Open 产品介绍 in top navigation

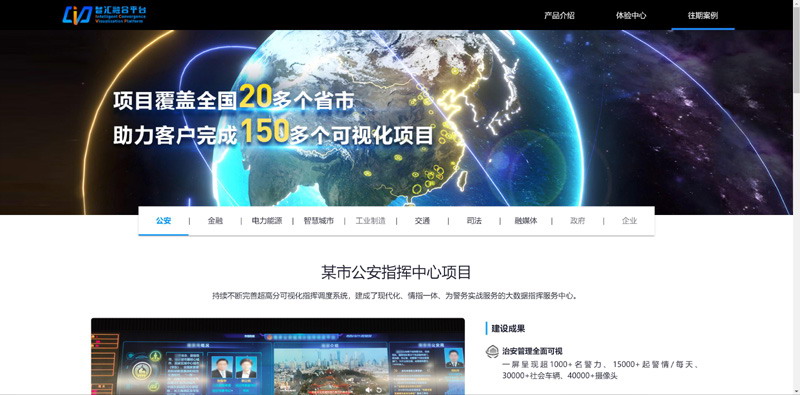(559, 15)
